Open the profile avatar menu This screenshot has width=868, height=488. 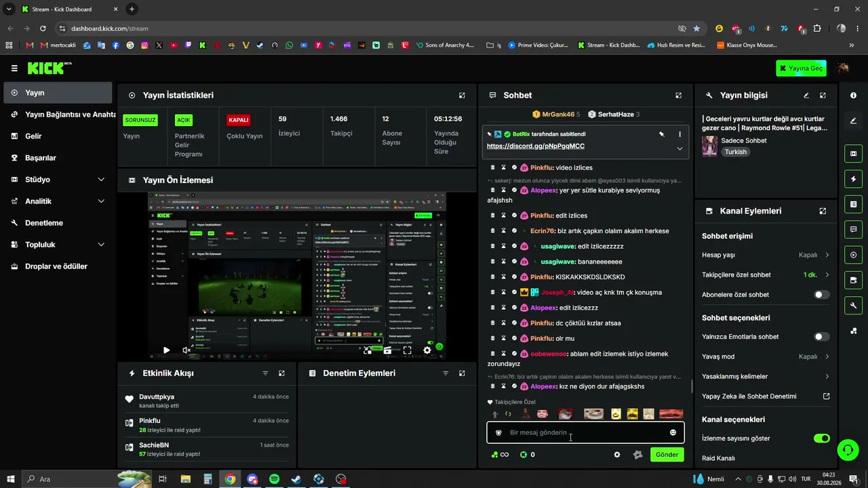point(844,68)
